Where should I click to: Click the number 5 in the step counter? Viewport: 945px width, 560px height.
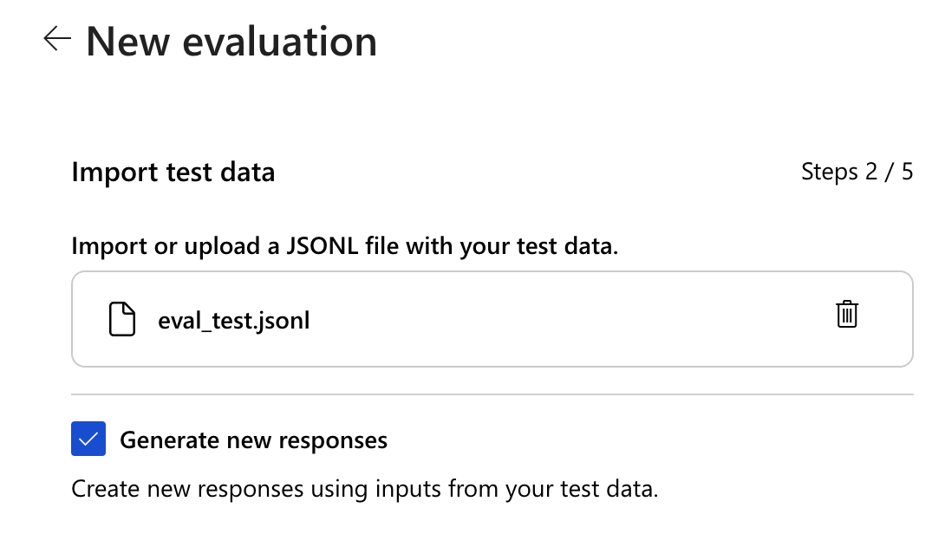[907, 172]
